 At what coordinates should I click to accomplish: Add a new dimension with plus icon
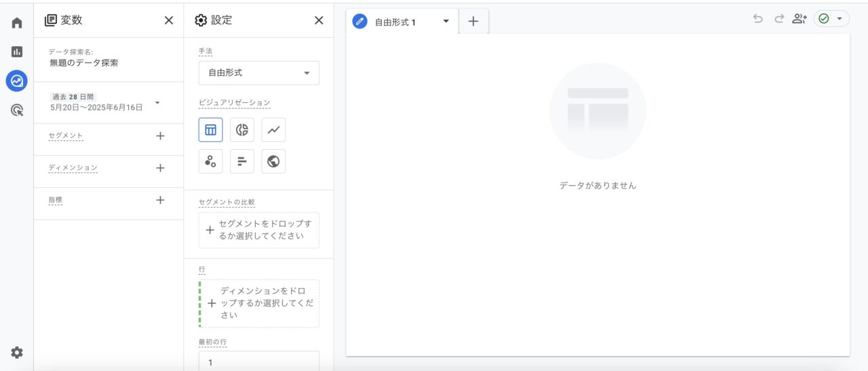point(160,168)
